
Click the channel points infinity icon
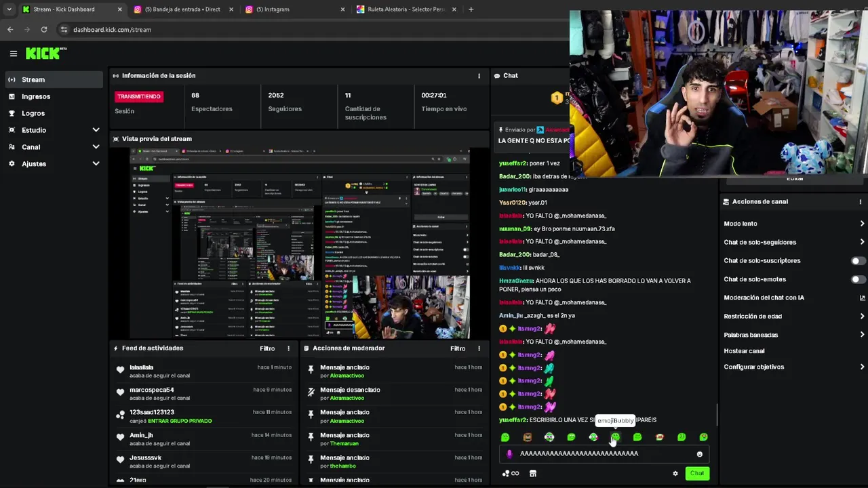pos(511,474)
